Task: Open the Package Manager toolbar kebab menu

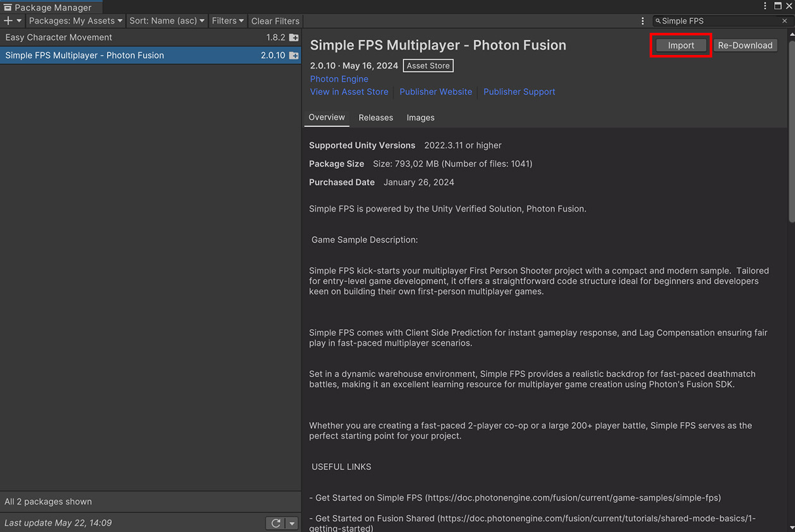Action: click(643, 21)
